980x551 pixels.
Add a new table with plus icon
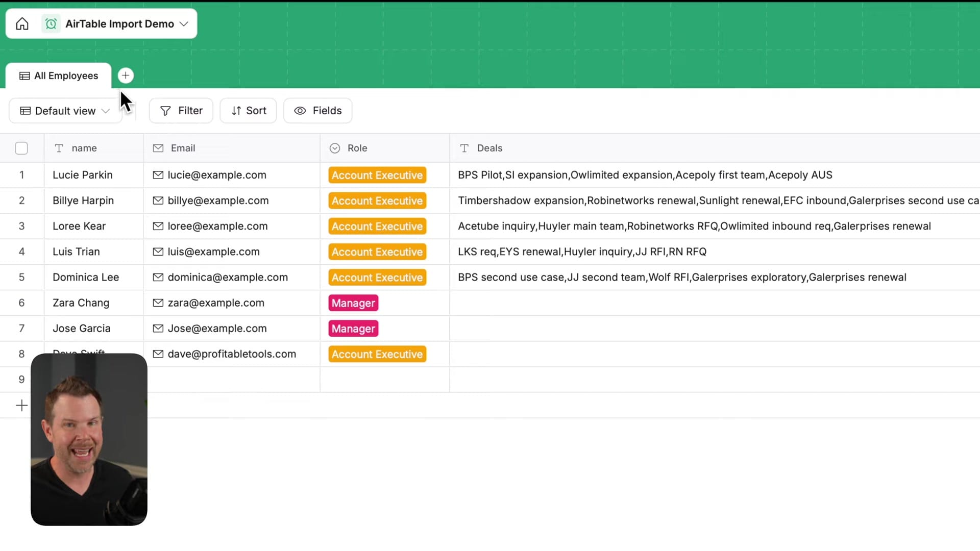click(x=126, y=76)
